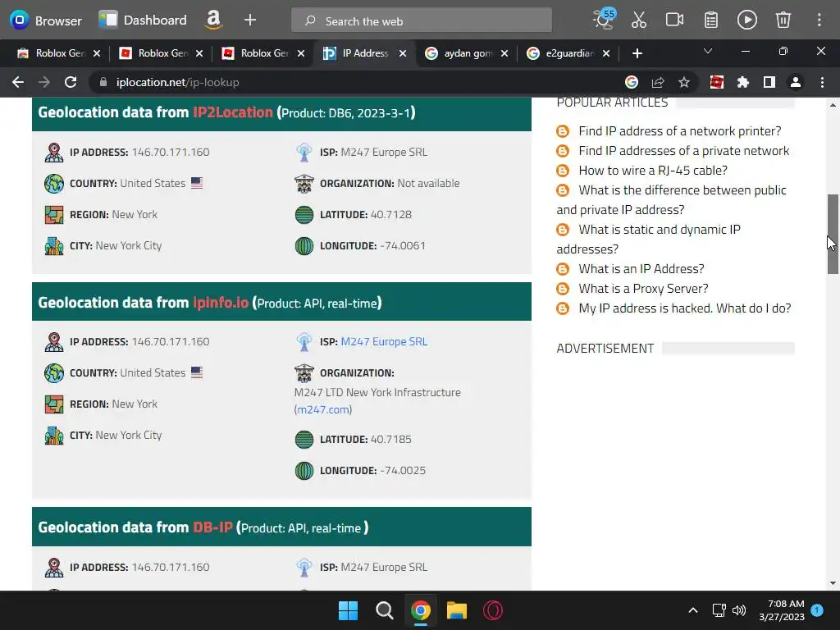Open 'My IP address is hacked' article
The height and width of the screenshot is (630, 840).
685,308
